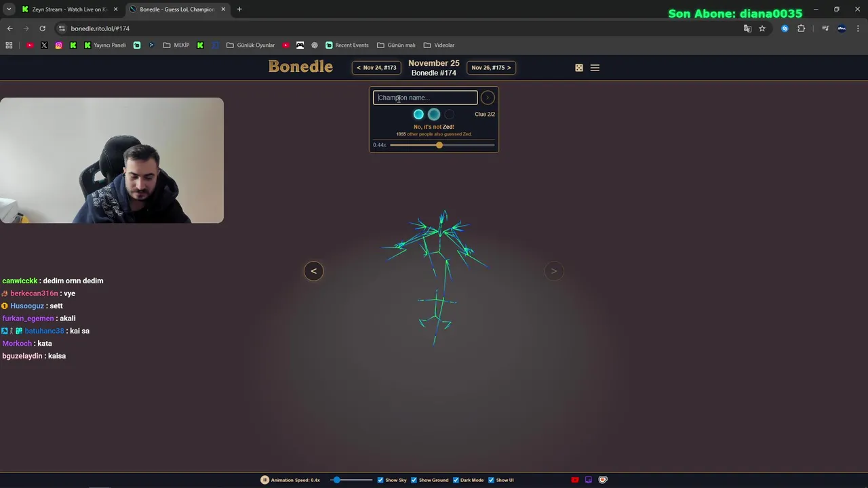The height and width of the screenshot is (488, 868).
Task: Click the Bonedle logo title
Action: click(x=300, y=66)
